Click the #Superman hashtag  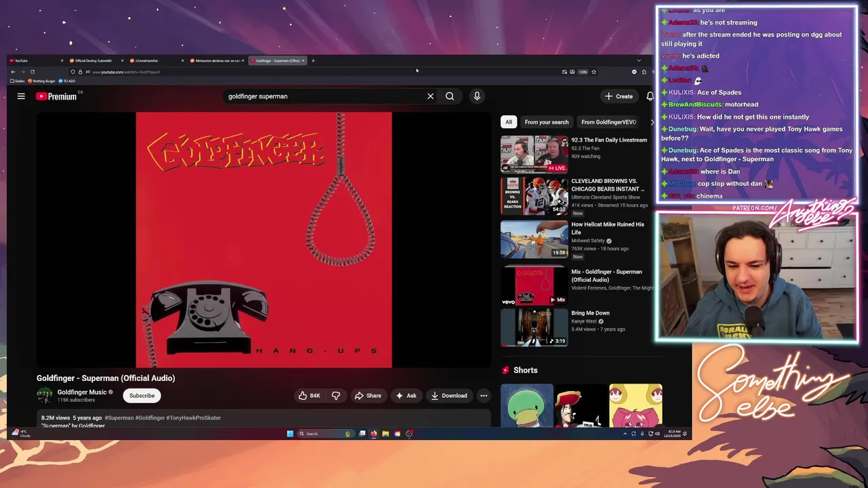click(119, 418)
